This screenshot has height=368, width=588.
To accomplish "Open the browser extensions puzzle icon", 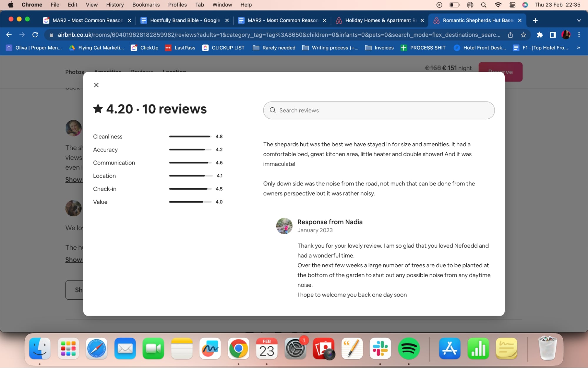I will [x=540, y=35].
